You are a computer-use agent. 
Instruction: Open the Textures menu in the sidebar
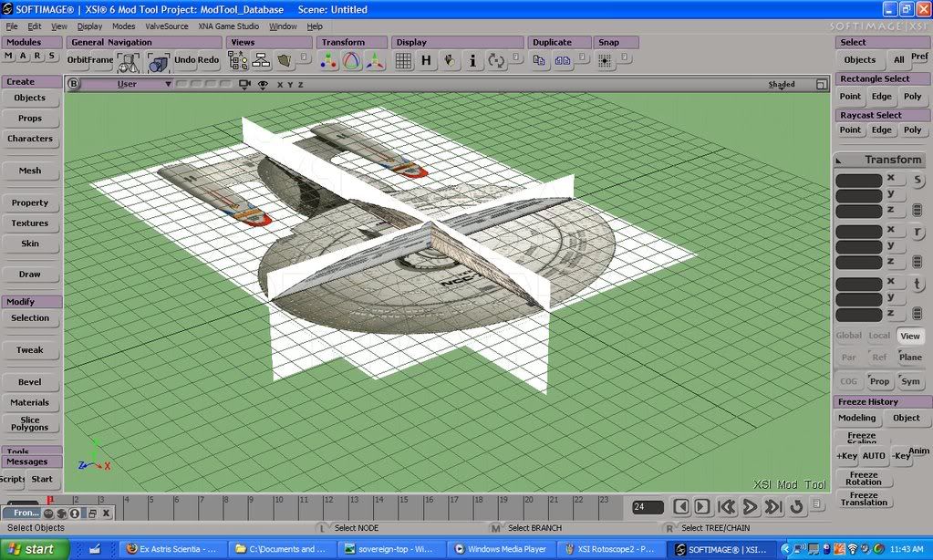30,223
